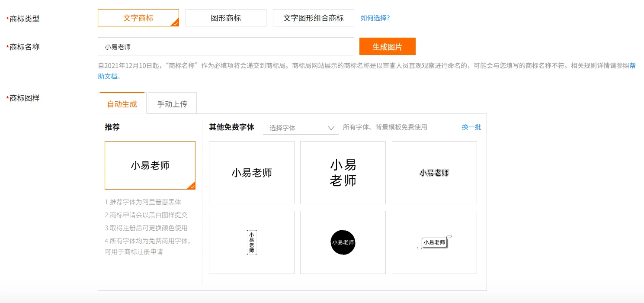Screen dimensions: 644x303
Task: Pick the first single-line font sample thumbnail
Action: pos(251,173)
